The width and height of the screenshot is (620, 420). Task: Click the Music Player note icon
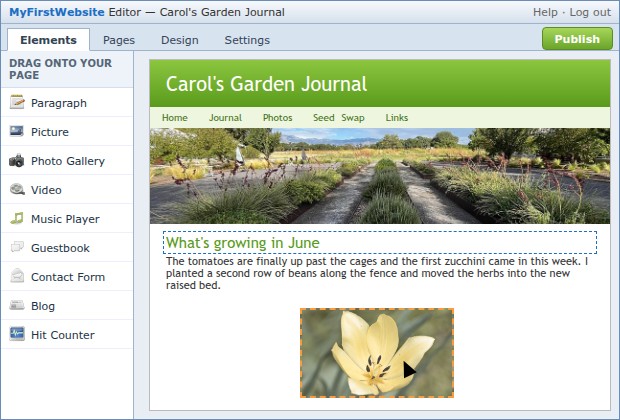tap(17, 218)
